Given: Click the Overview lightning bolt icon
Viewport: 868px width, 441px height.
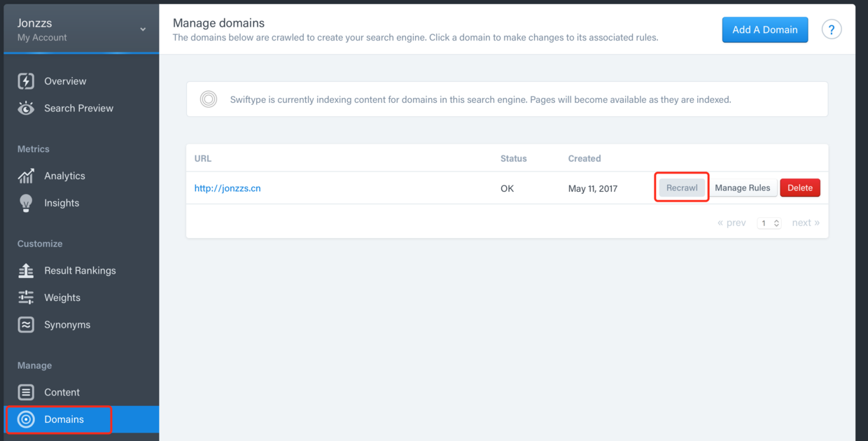Looking at the screenshot, I should pos(26,81).
